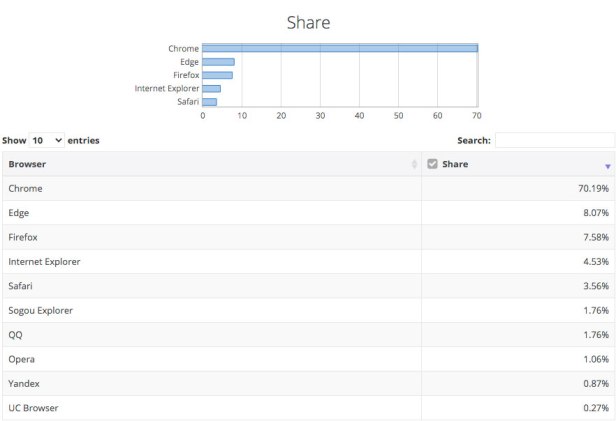Select the Safari table cell
Screen dimensions: 616x421
[212, 286]
